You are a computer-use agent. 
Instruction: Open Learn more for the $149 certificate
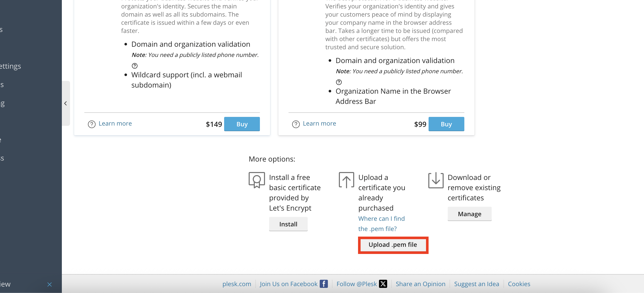[115, 124]
